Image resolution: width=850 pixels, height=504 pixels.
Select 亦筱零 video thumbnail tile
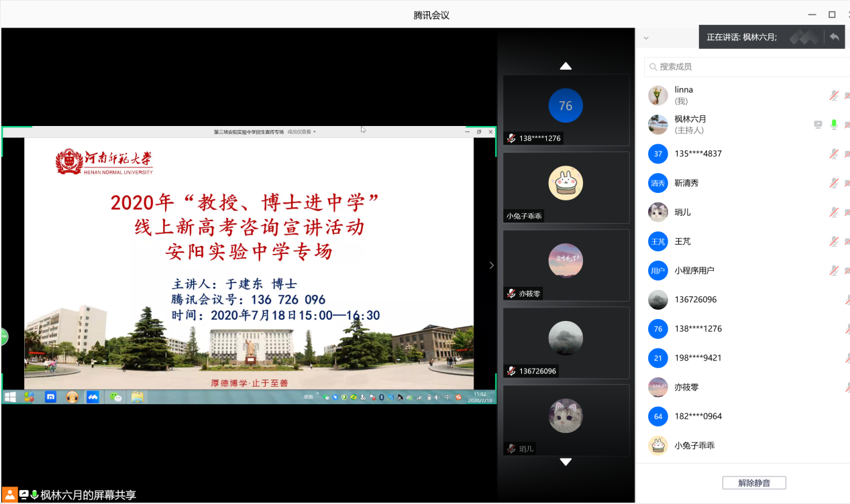(x=566, y=265)
